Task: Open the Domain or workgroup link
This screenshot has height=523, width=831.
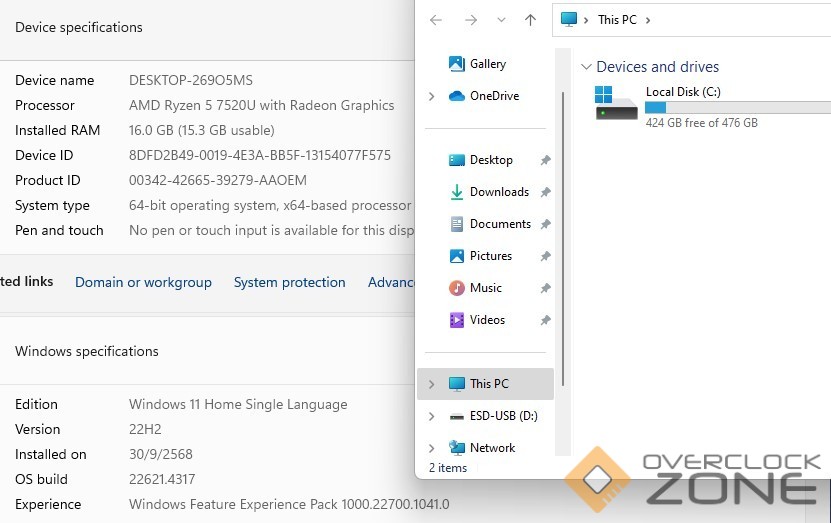Action: [x=143, y=283]
